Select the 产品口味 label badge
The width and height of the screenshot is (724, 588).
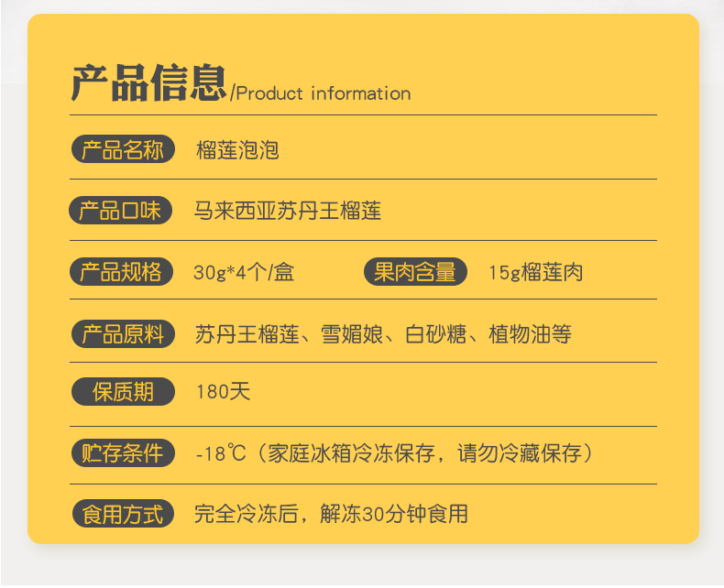coord(120,211)
